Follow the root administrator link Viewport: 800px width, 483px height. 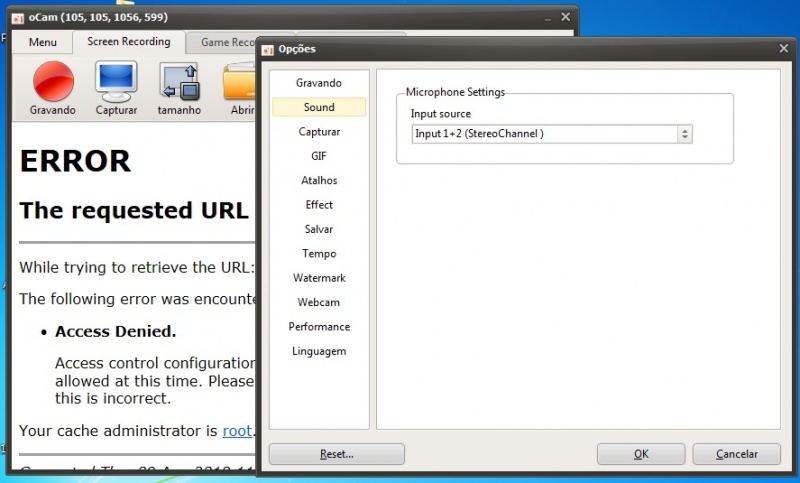[237, 431]
